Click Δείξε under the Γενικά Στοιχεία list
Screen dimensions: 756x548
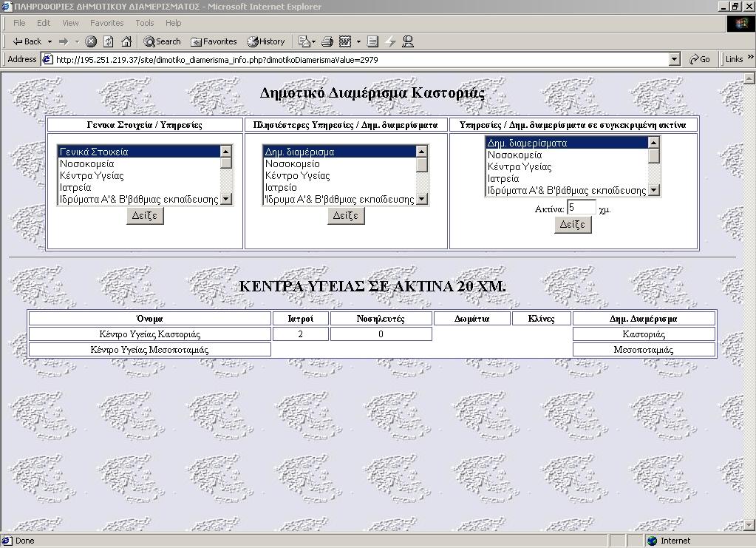point(145,216)
